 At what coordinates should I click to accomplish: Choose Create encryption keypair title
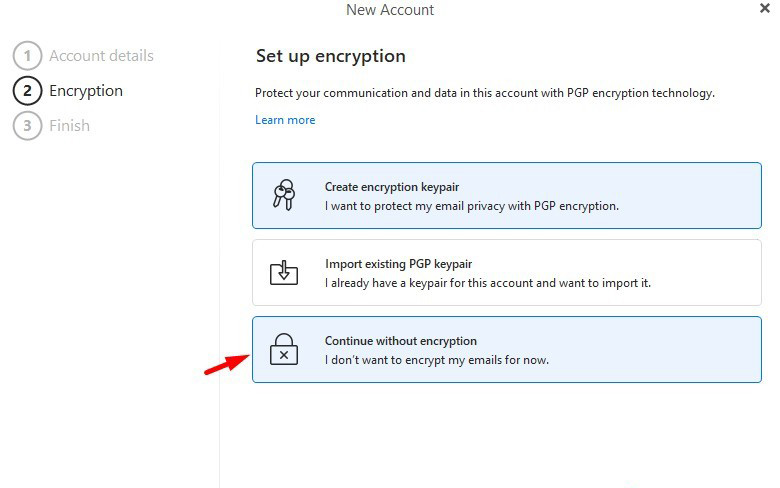[392, 187]
